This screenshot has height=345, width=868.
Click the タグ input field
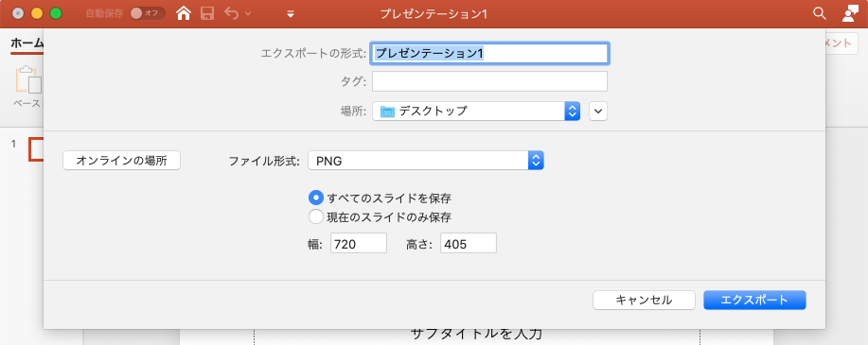pos(490,82)
